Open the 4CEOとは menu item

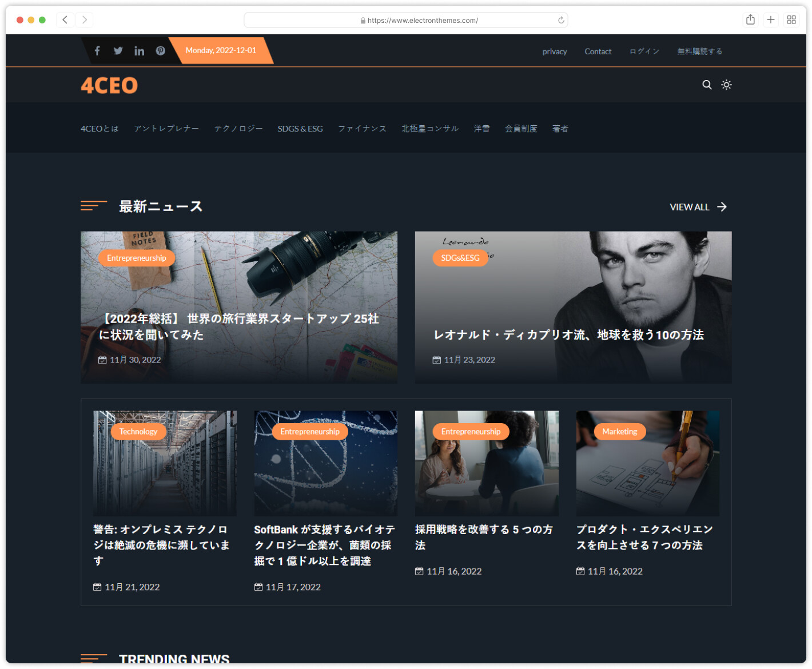click(x=99, y=129)
